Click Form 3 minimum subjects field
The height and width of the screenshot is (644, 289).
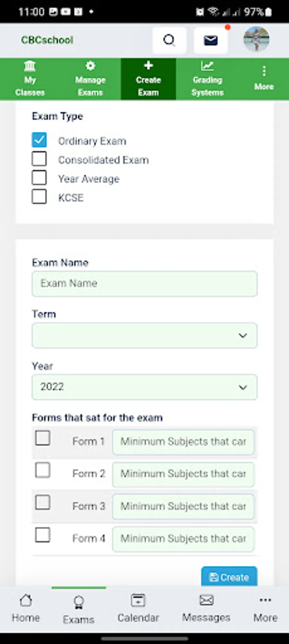[183, 506]
